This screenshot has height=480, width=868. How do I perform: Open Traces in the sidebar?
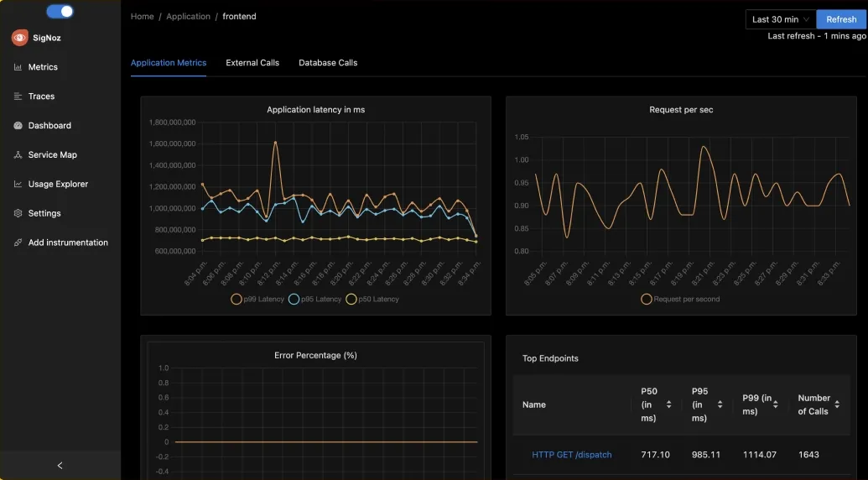[42, 97]
